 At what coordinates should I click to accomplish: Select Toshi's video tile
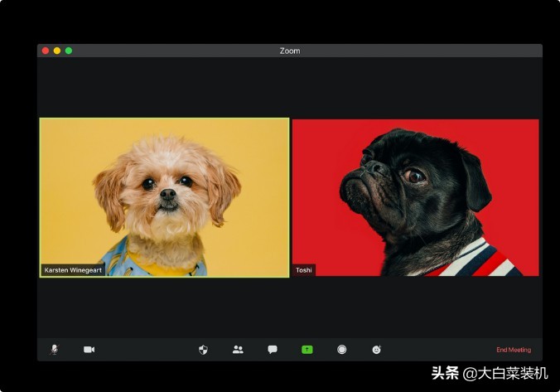(x=416, y=197)
